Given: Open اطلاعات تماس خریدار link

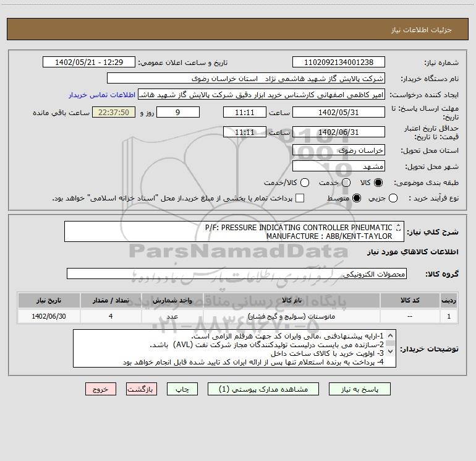Looking at the screenshot, I should pos(102,95).
